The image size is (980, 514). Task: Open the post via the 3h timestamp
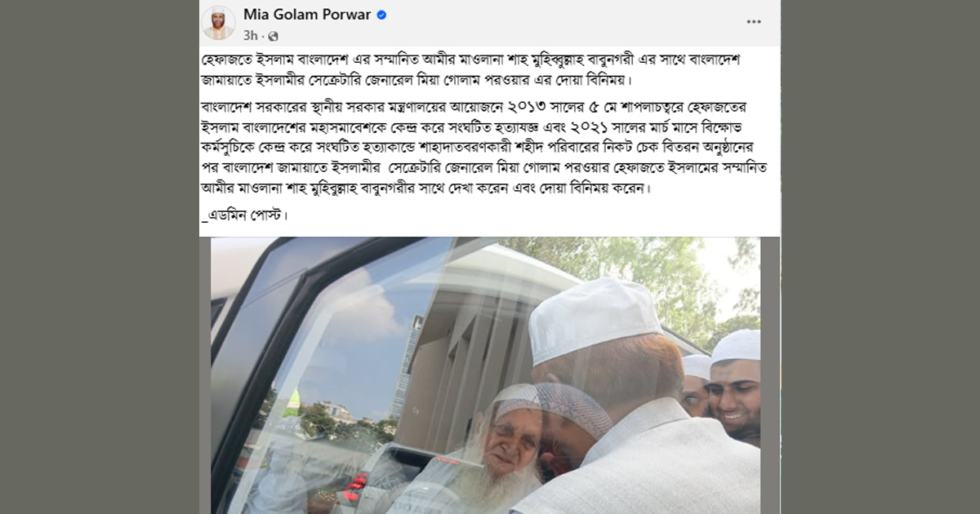tap(250, 36)
